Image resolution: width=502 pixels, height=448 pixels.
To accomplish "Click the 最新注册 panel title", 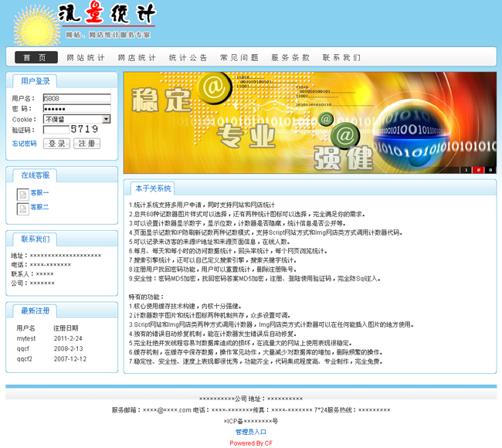I will (x=36, y=311).
